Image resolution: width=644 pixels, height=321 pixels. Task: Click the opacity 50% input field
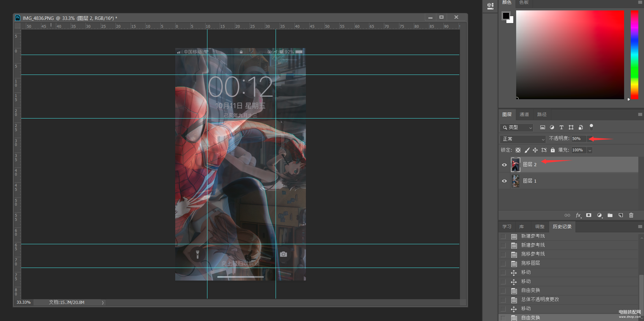[579, 139]
